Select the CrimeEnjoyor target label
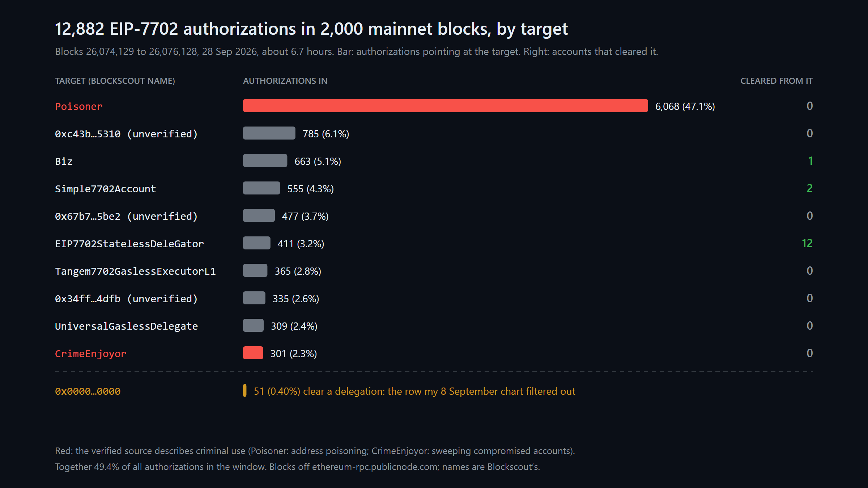 pyautogui.click(x=91, y=354)
